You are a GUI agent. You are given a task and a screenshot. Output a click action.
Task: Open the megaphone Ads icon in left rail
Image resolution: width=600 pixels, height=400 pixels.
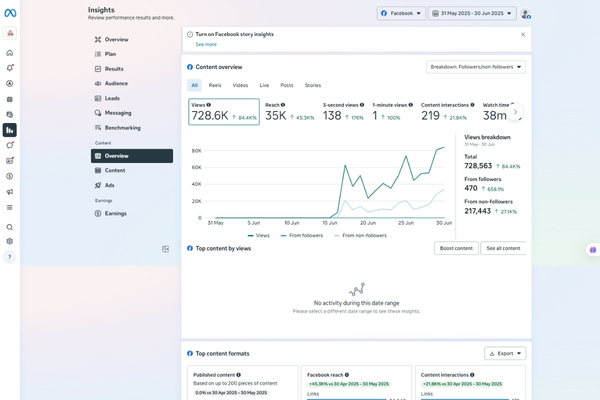[x=10, y=192]
